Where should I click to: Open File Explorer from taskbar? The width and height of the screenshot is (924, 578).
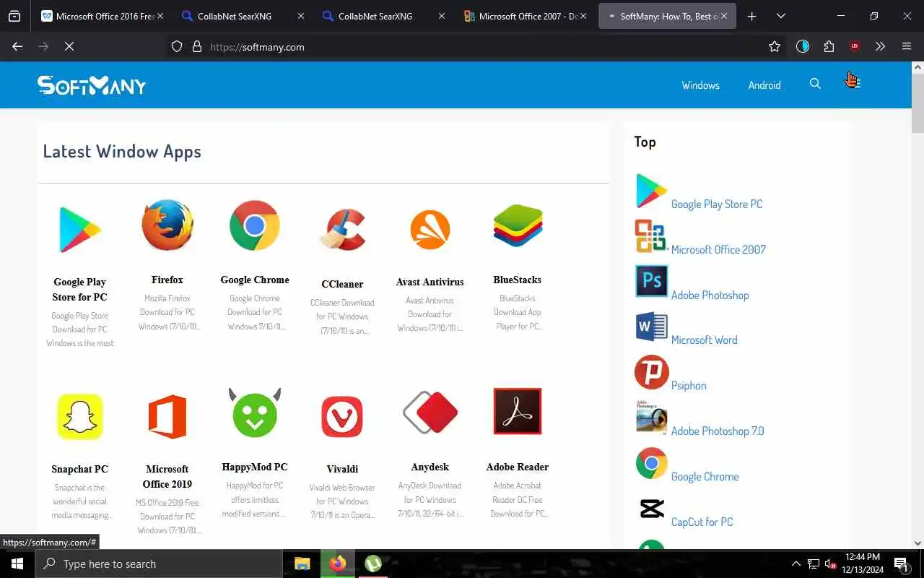point(302,564)
